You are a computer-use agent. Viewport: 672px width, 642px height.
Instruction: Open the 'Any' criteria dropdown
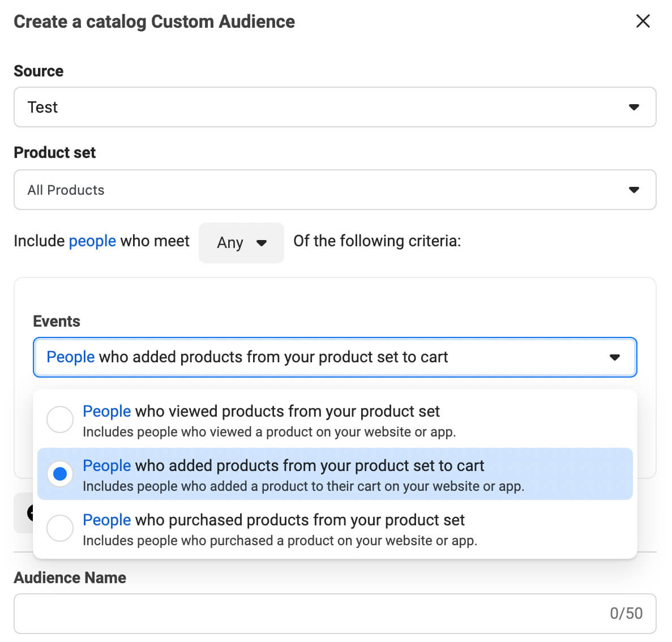click(241, 243)
